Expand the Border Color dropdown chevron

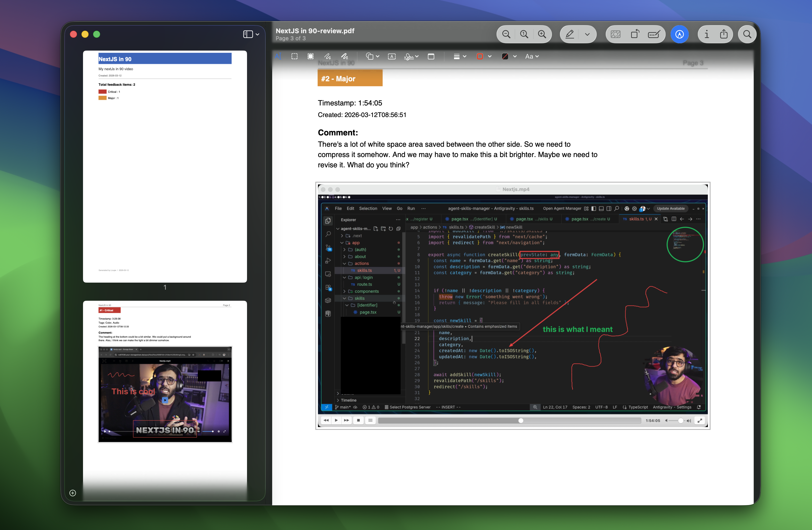[x=490, y=56]
